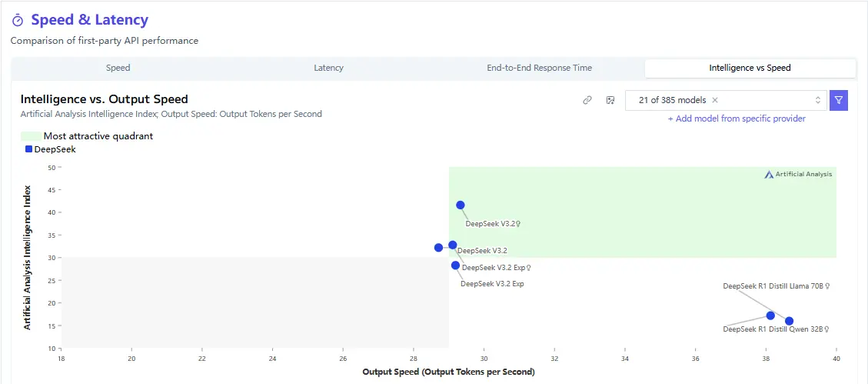The image size is (868, 384).
Task: Click the Output Speed x-axis title
Action: [x=448, y=372]
